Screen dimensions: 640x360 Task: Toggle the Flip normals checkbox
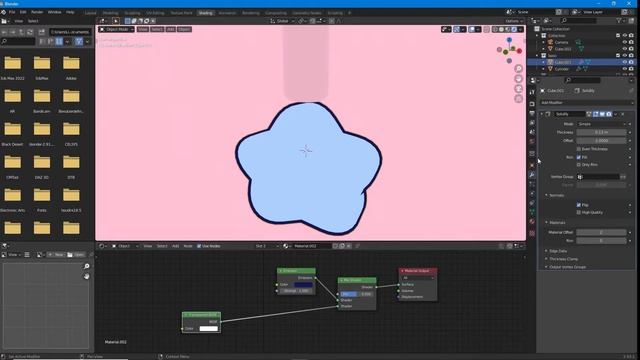(578, 205)
